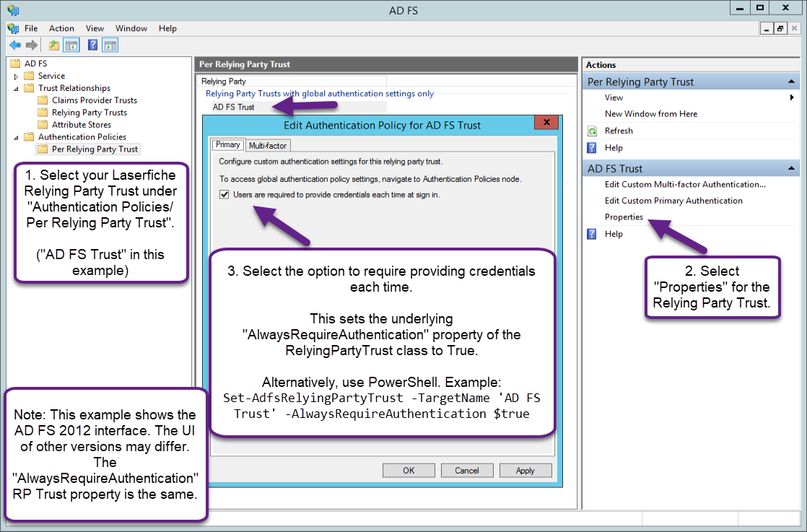Expand the Service tree node
Screen dimensions: 807x532
coord(16,77)
